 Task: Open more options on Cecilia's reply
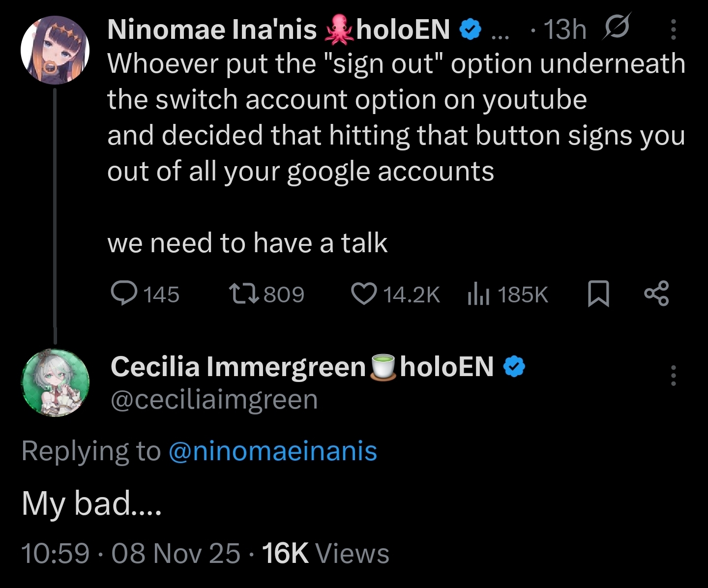tap(674, 376)
